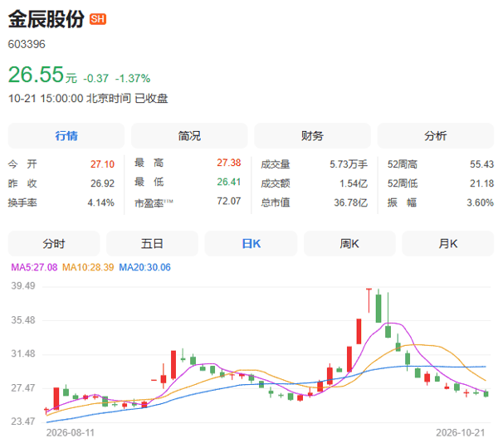Open the 财务 tab
Screen dimensions: 498x448
(x=312, y=136)
